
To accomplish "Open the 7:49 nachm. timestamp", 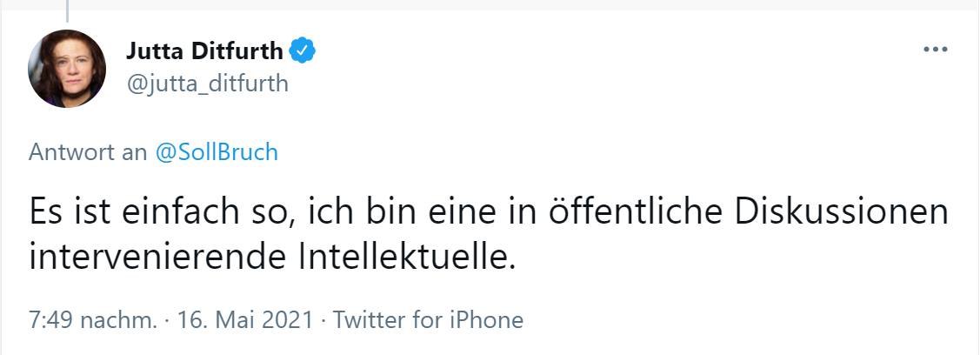I will point(93,320).
